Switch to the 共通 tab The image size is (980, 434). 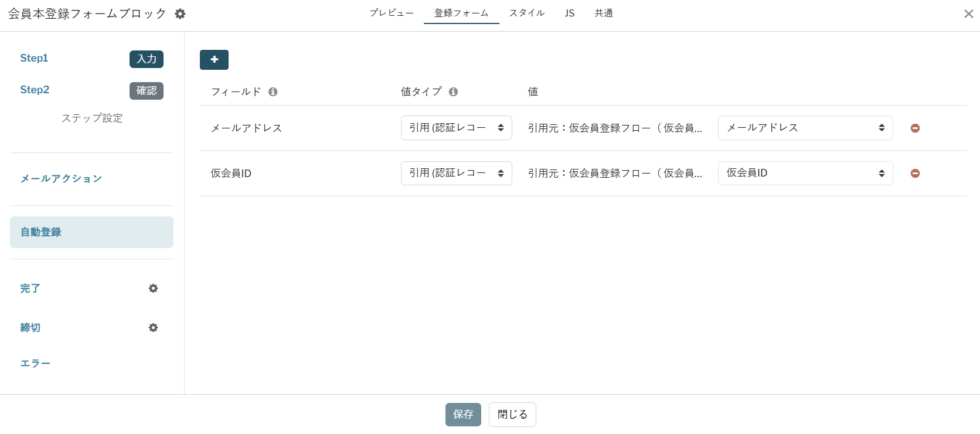coord(604,13)
